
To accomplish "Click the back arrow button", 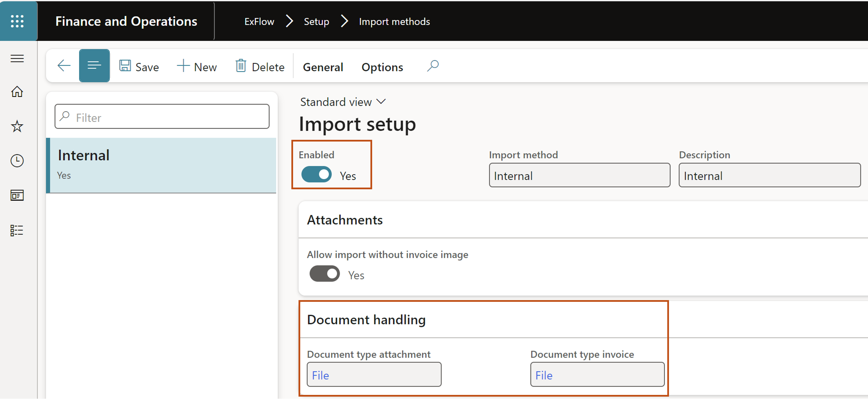I will click(x=64, y=65).
